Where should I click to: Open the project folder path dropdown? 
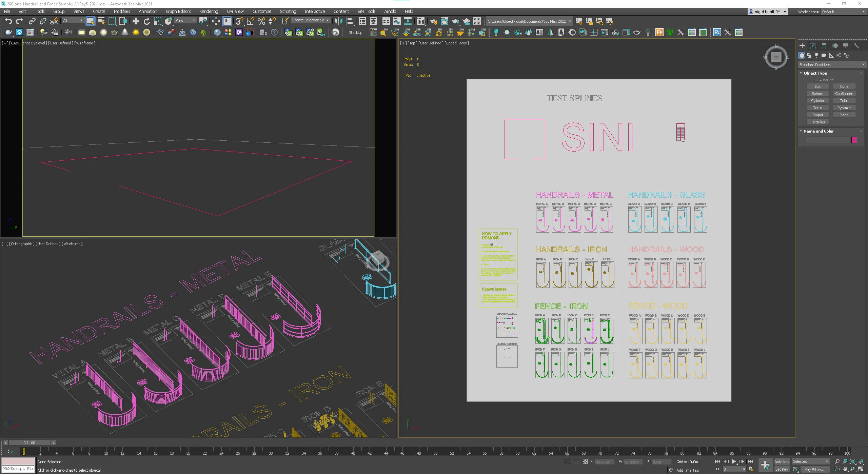coord(529,21)
